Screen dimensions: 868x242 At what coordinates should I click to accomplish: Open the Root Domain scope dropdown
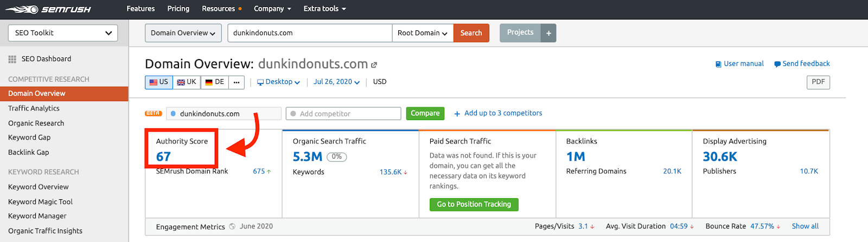pos(423,33)
